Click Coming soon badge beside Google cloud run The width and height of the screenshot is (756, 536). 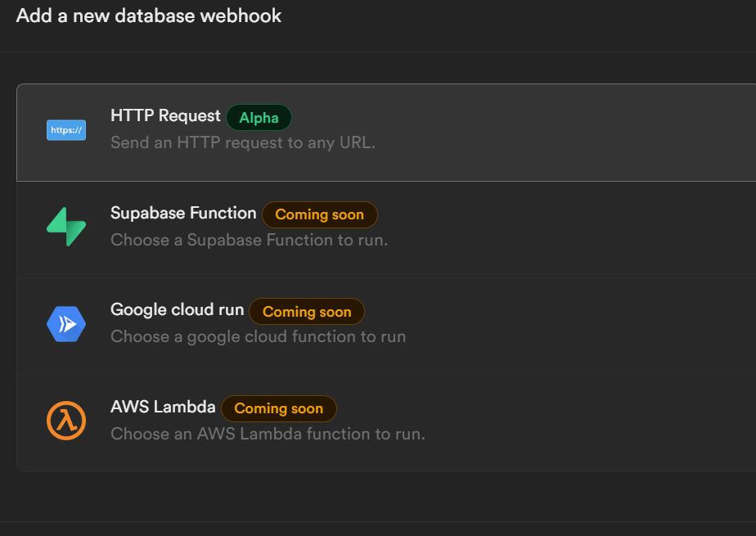click(x=307, y=312)
